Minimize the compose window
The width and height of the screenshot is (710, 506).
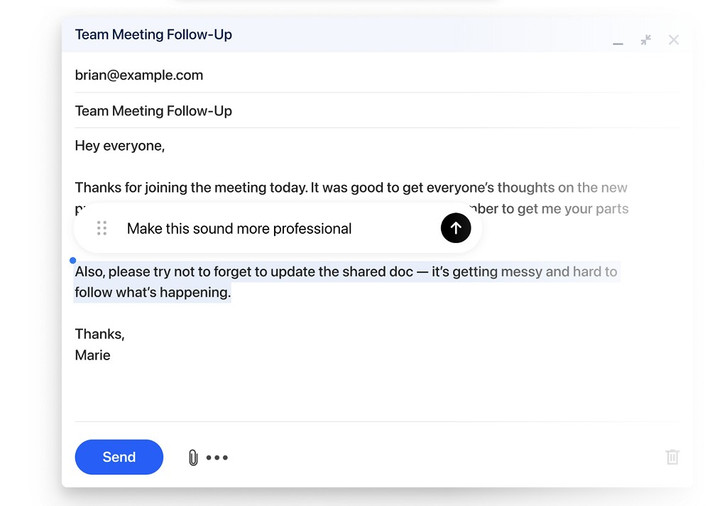coord(618,41)
